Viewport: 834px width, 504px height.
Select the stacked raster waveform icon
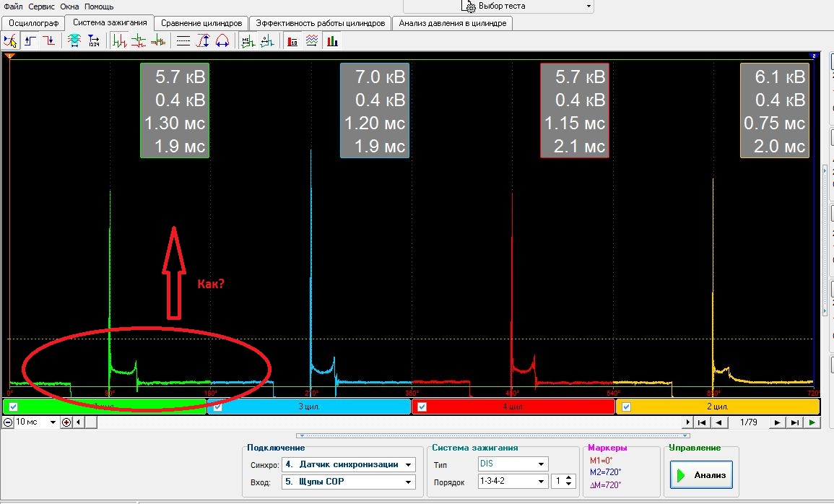tap(139, 41)
